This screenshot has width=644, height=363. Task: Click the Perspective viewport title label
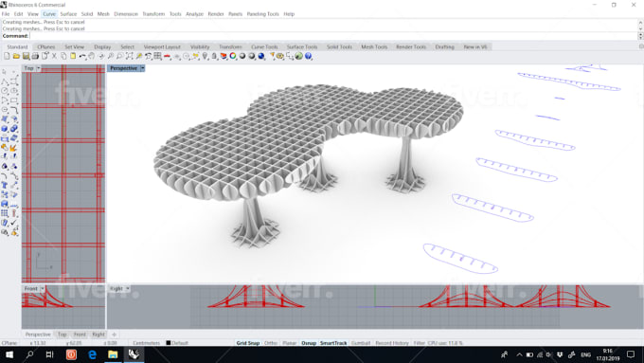[124, 68]
